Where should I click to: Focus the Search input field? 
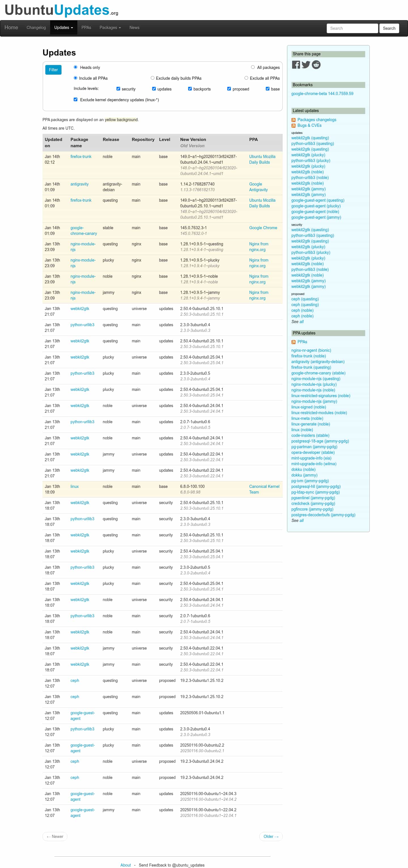[352, 28]
